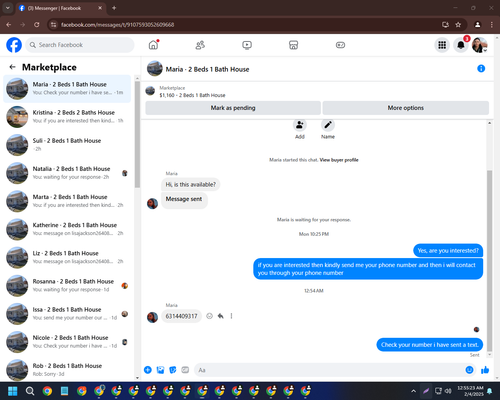Open the Friends icon in top navigation

[x=200, y=45]
